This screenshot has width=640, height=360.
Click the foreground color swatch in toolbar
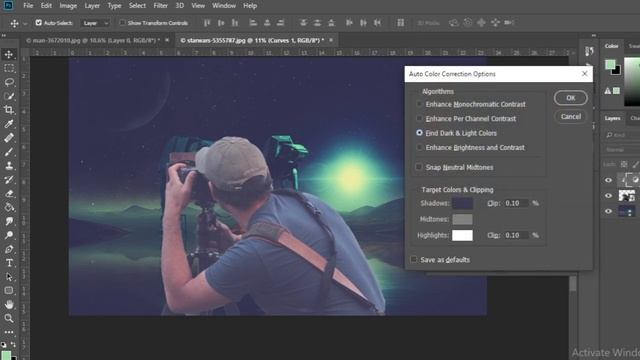5,356
